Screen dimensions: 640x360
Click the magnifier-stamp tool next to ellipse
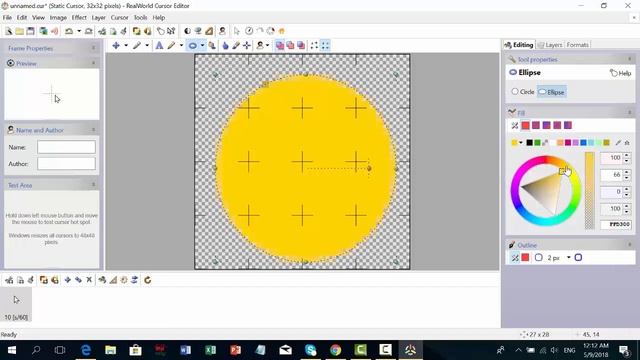212,46
